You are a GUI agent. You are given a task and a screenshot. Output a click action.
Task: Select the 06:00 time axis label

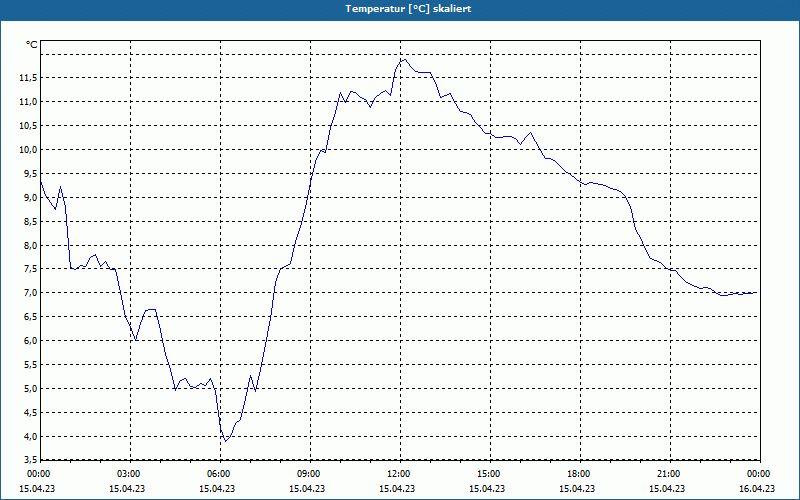click(218, 474)
